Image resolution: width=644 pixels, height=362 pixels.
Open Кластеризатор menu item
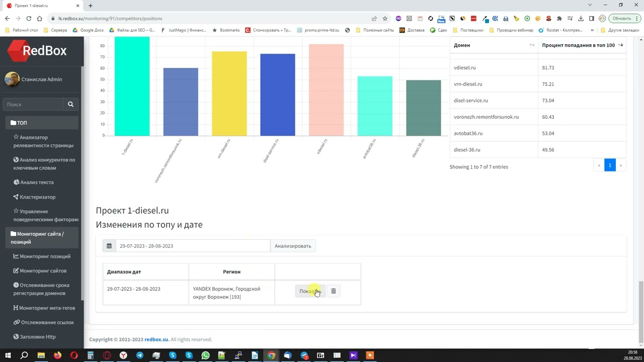34,197
